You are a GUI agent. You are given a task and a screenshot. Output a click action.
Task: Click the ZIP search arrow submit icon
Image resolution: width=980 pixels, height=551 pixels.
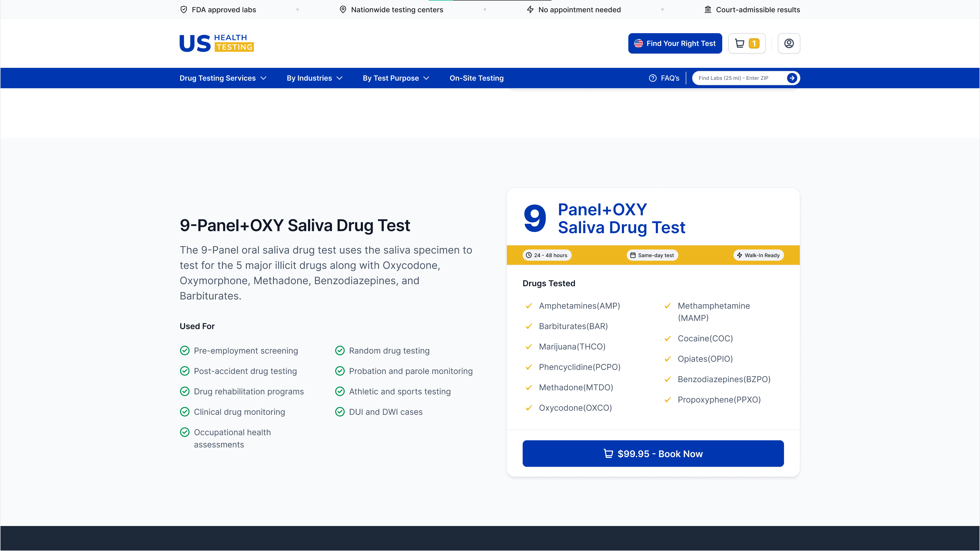pos(792,78)
